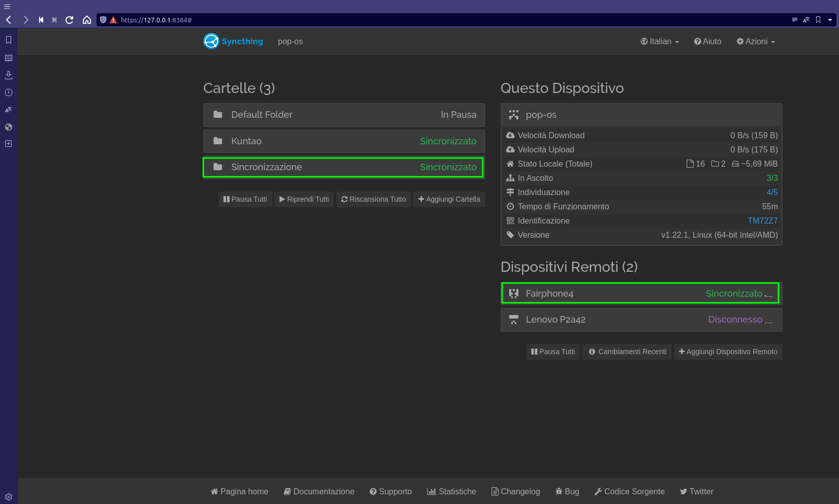This screenshot has height=504, width=839.
Task: Open the browser main menu
Action: coord(7,7)
